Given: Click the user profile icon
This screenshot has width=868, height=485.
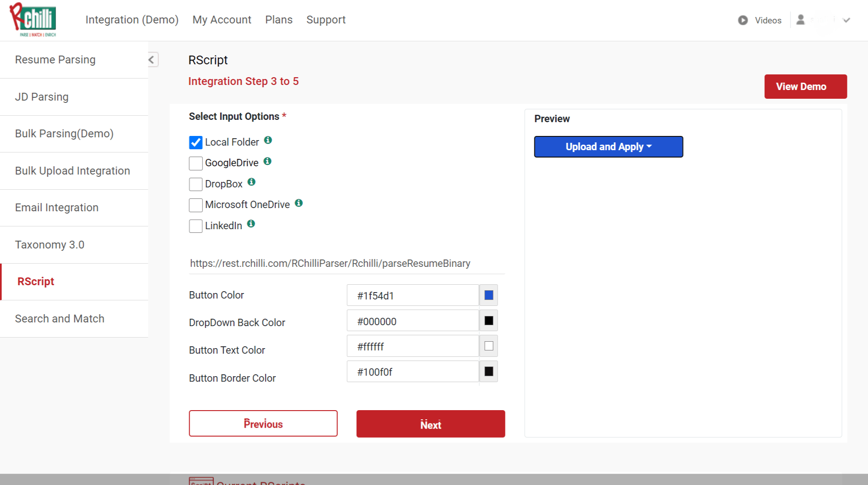Looking at the screenshot, I should coord(801,20).
